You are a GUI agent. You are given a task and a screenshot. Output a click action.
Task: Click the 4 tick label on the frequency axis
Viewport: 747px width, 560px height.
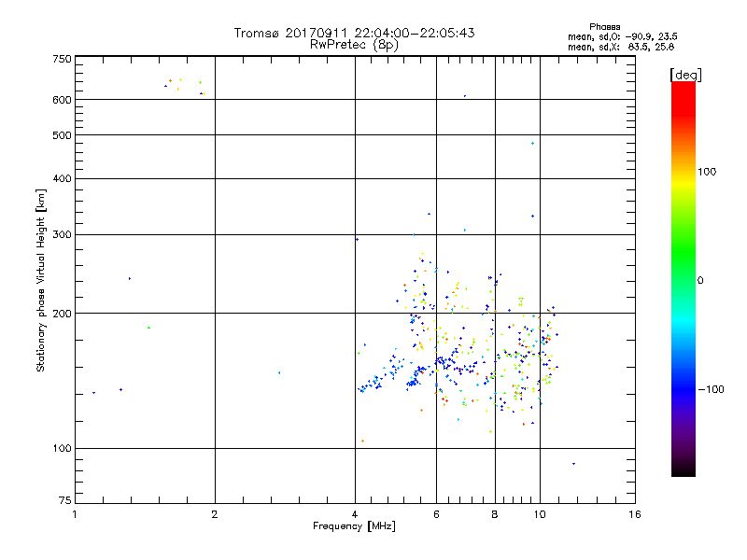355,514
